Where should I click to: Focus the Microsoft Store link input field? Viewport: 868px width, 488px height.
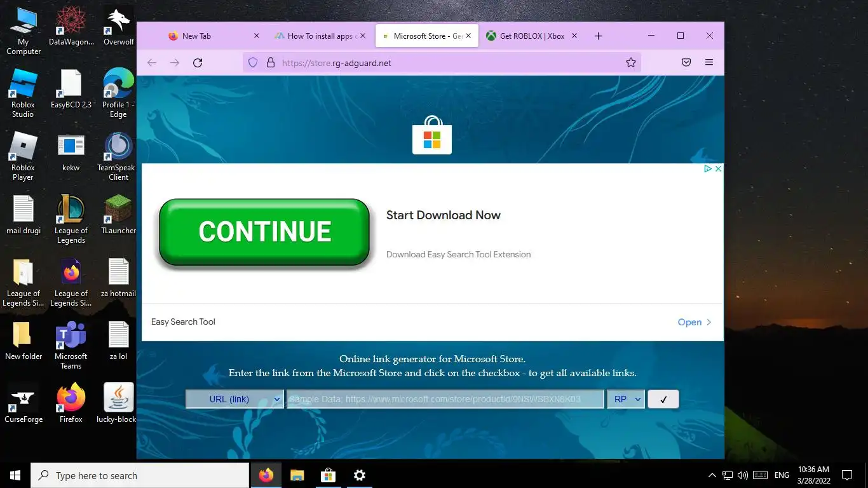click(445, 399)
